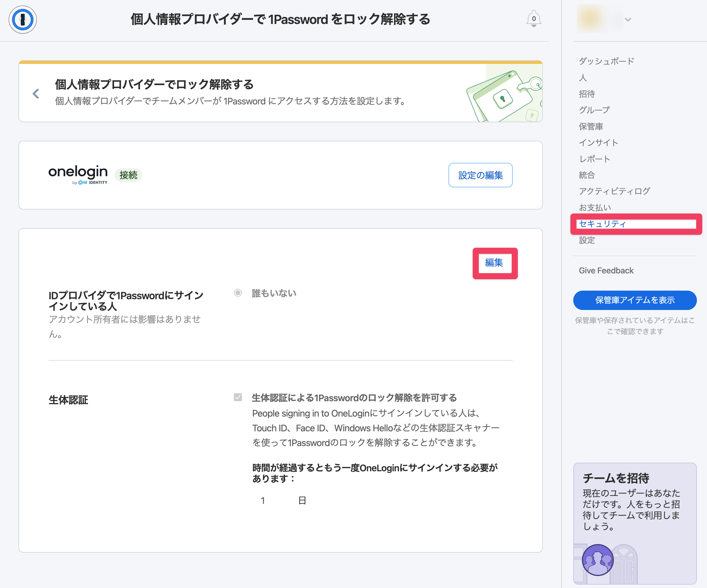The height and width of the screenshot is (588, 707).
Task: Click the 保管庫アイテムを表示 button
Action: [635, 300]
